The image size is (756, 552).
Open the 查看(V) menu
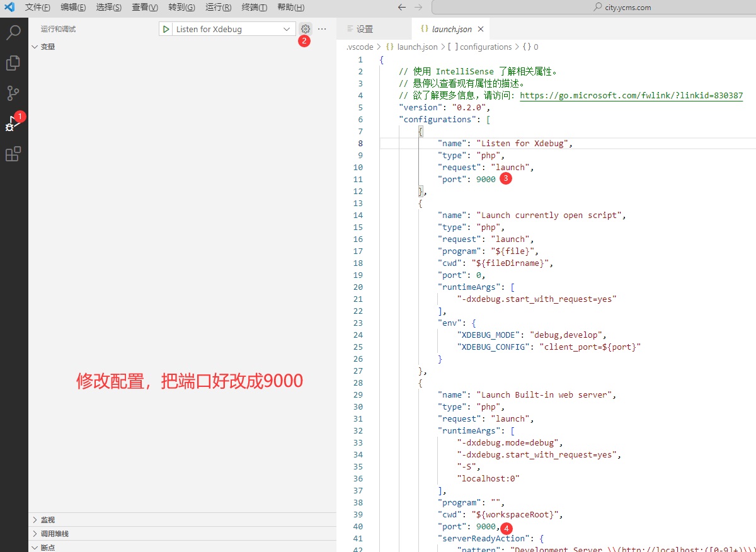pos(145,8)
